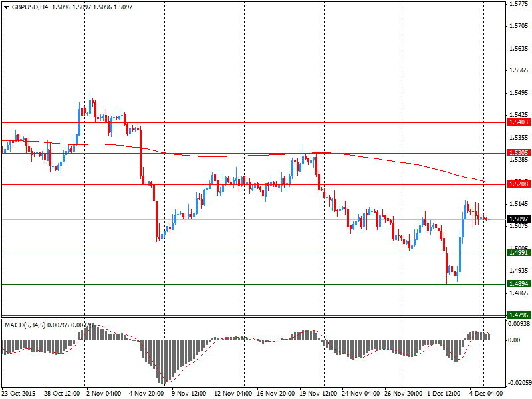The width and height of the screenshot is (532, 399).
Task: Click the 23 Oct 2015 date label
Action: [19, 394]
